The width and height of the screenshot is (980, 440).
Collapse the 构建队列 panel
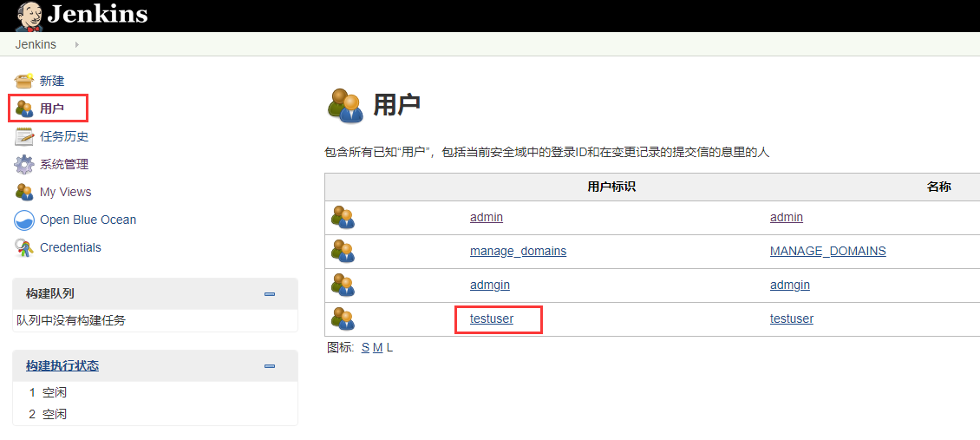[x=270, y=294]
